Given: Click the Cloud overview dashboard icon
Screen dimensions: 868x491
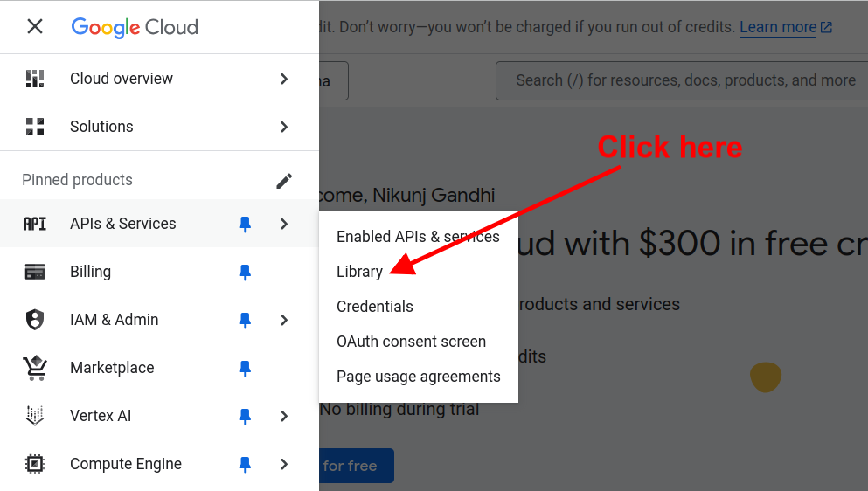Looking at the screenshot, I should tap(35, 79).
